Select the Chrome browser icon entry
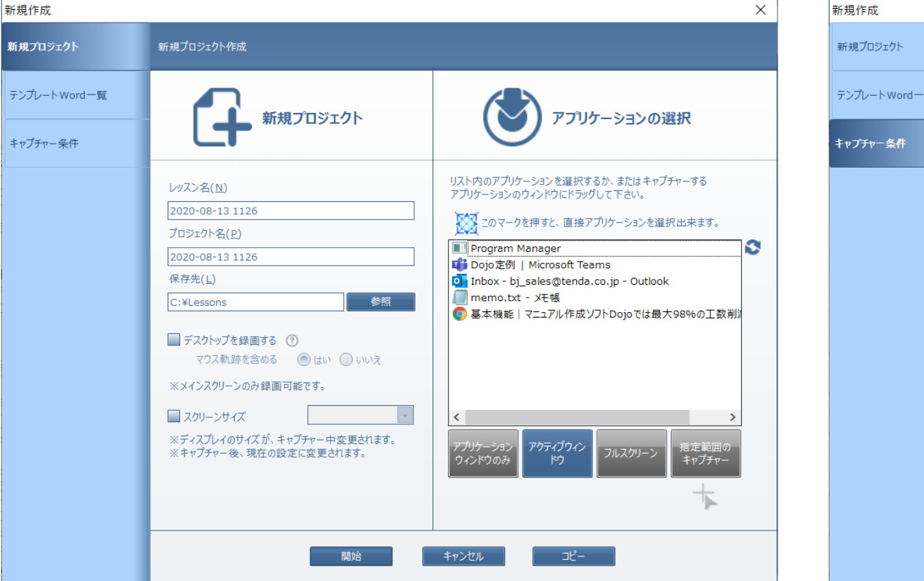 (x=459, y=314)
